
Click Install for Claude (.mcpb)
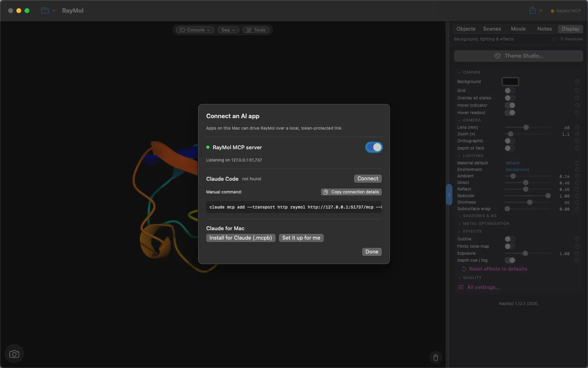[x=241, y=238]
